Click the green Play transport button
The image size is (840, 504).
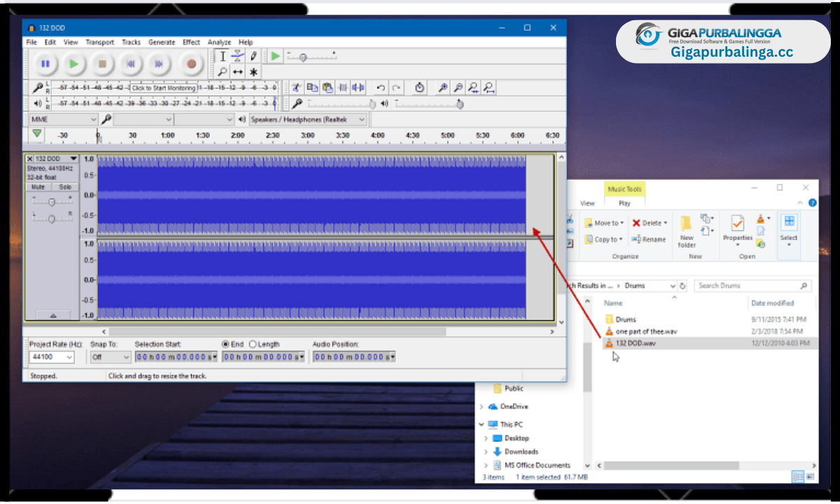pos(73,64)
